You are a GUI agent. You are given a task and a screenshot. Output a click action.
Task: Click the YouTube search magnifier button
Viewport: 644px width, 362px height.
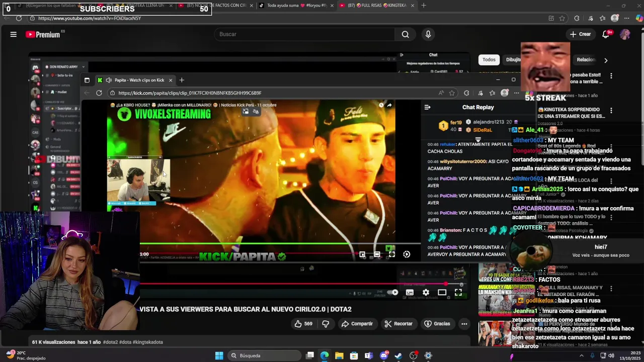(x=406, y=34)
